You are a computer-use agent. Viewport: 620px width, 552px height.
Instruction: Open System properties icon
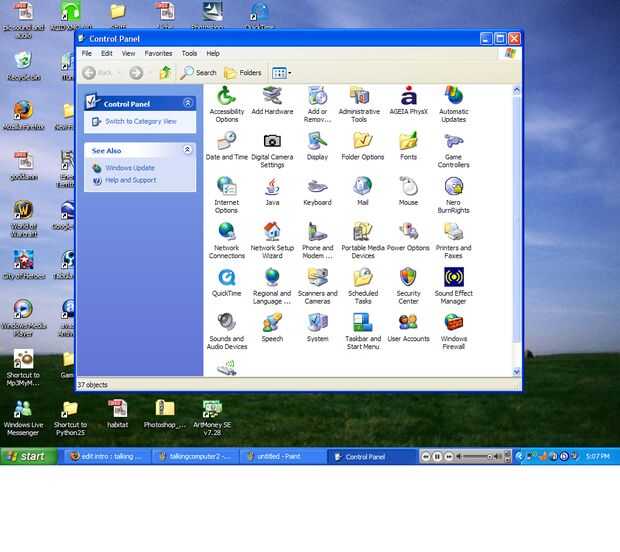[x=317, y=328]
